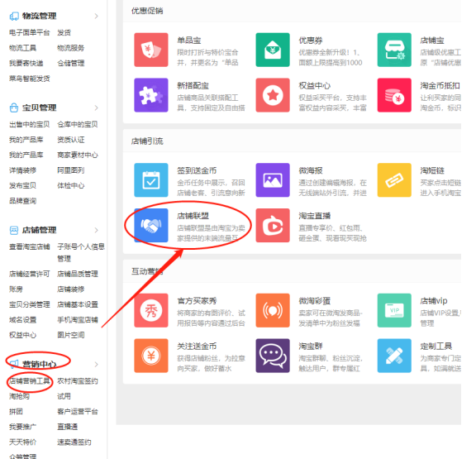Image resolution: width=476 pixels, height=459 pixels.
Task: Expand the 店铺管理 section chevron
Action: pyautogui.click(x=96, y=230)
